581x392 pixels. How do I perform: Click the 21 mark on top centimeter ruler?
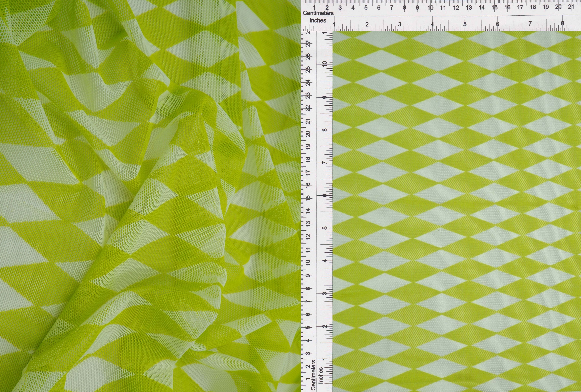[x=571, y=7]
